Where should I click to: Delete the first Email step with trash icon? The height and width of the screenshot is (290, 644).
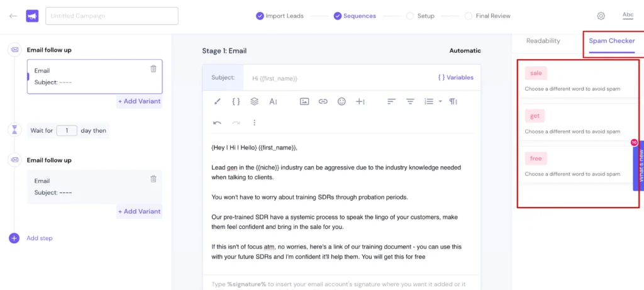[x=153, y=69]
